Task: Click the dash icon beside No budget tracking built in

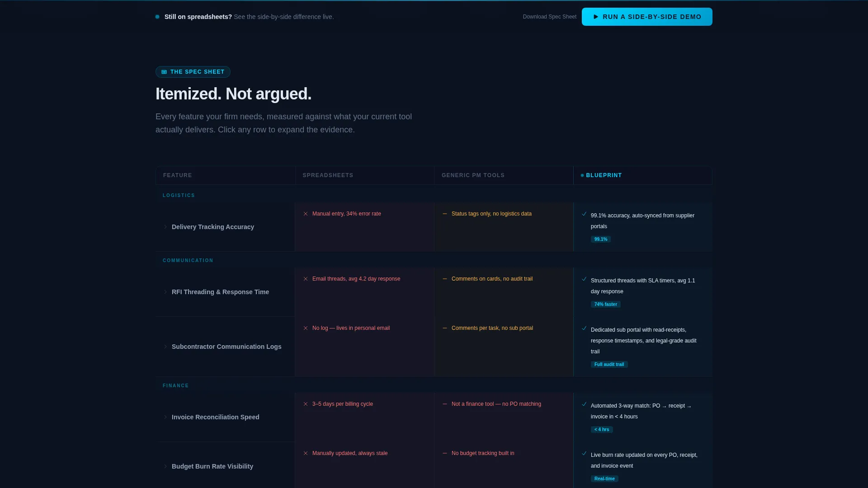Action: [445, 453]
